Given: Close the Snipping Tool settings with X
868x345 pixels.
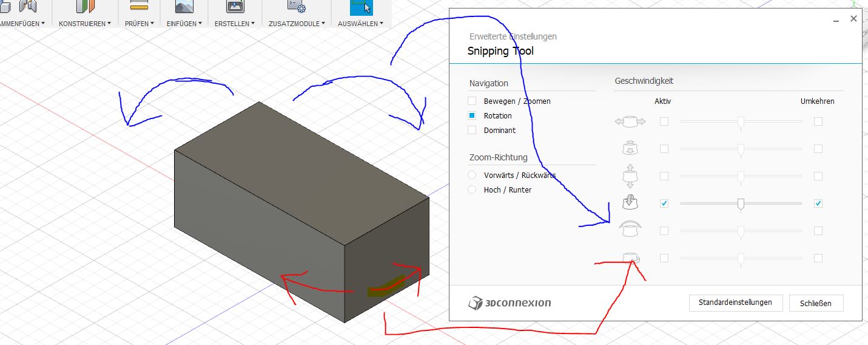Looking at the screenshot, I should [853, 19].
